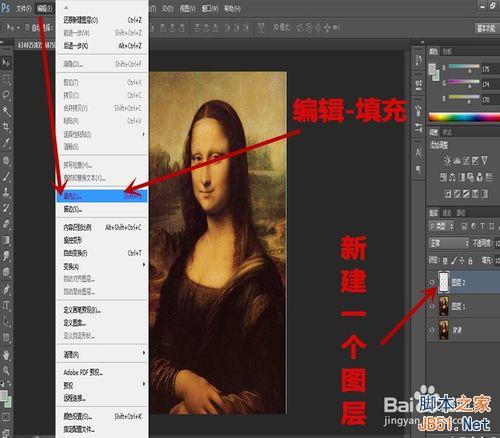The width and height of the screenshot is (500, 438).
Task: Add a Vibrance adjustment
Action: (484, 161)
